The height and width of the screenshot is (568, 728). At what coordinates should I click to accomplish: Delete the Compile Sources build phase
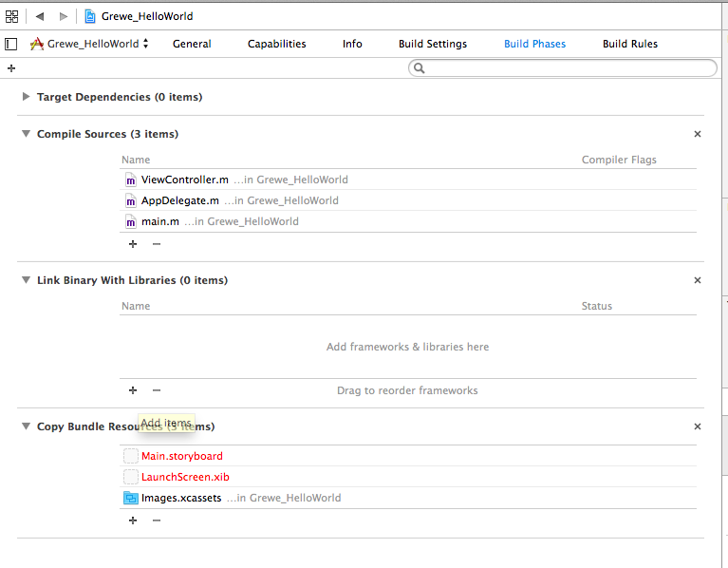tap(698, 134)
